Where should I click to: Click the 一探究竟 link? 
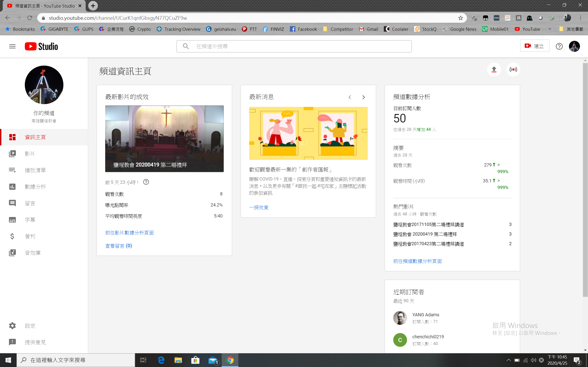point(259,208)
